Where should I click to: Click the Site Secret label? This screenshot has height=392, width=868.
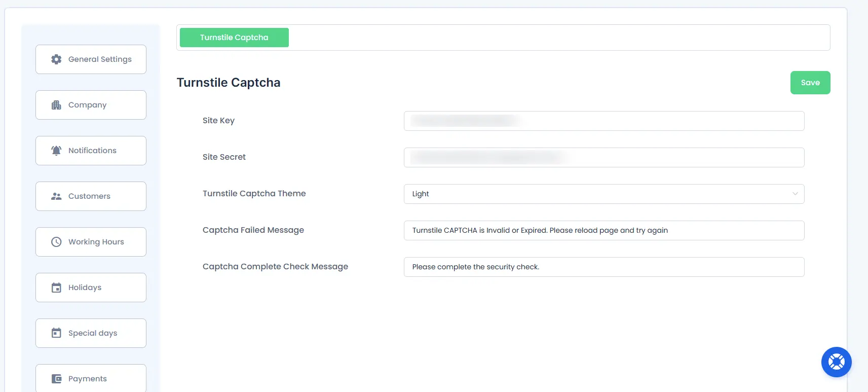click(224, 157)
